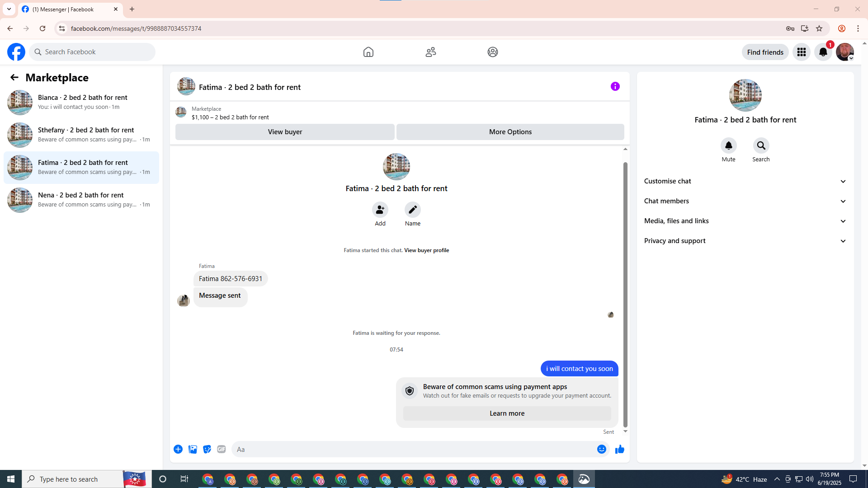Open the Windows notification center
The width and height of the screenshot is (868, 488).
(x=854, y=479)
